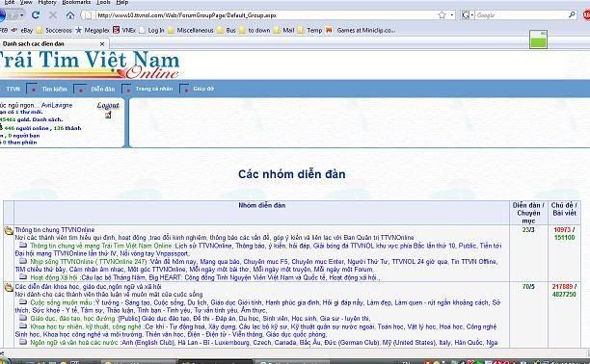Click the stop loading X icon
Viewport: 590px width, 364px height.
53,15
